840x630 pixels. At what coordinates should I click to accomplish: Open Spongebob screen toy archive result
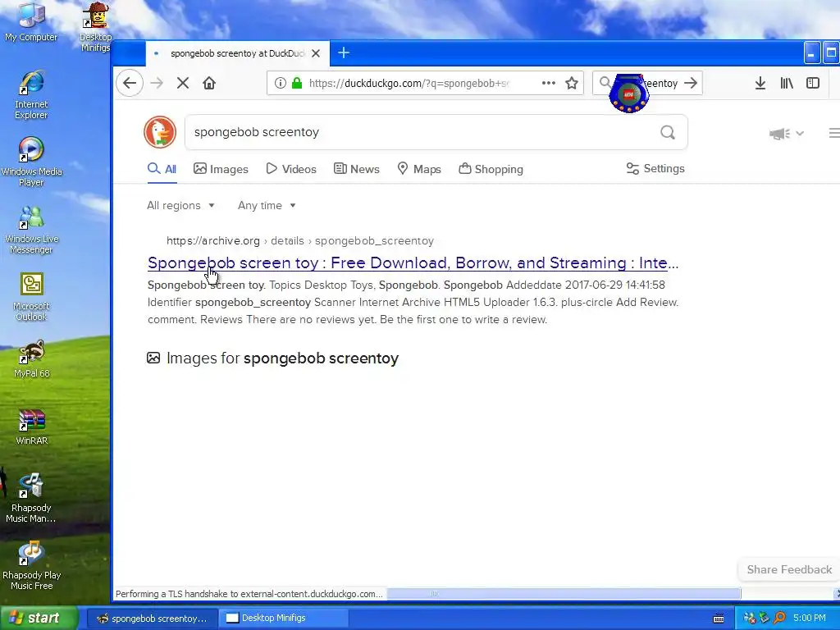(x=413, y=263)
